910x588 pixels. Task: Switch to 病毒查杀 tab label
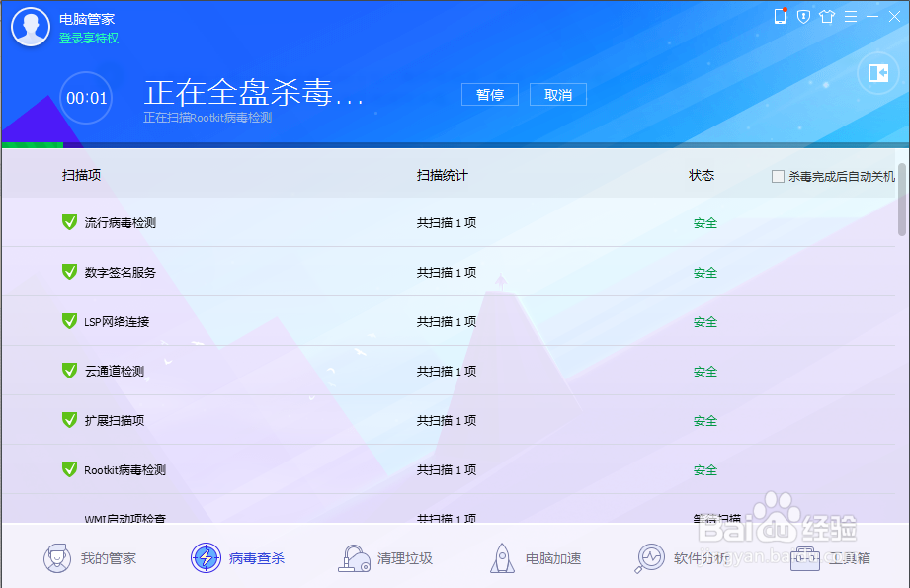pos(257,558)
